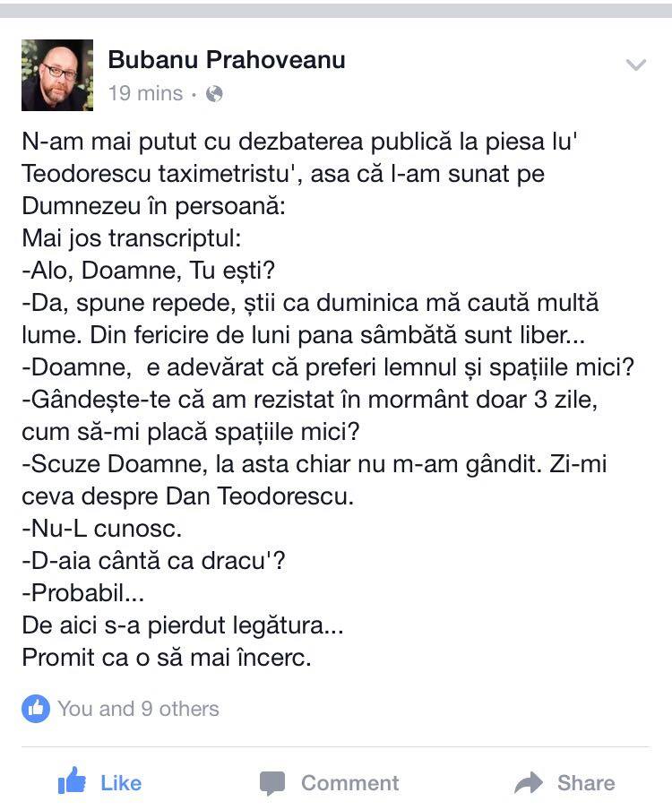Click the share arrow icon
This screenshot has height=810, width=672.
pyautogui.click(x=529, y=782)
